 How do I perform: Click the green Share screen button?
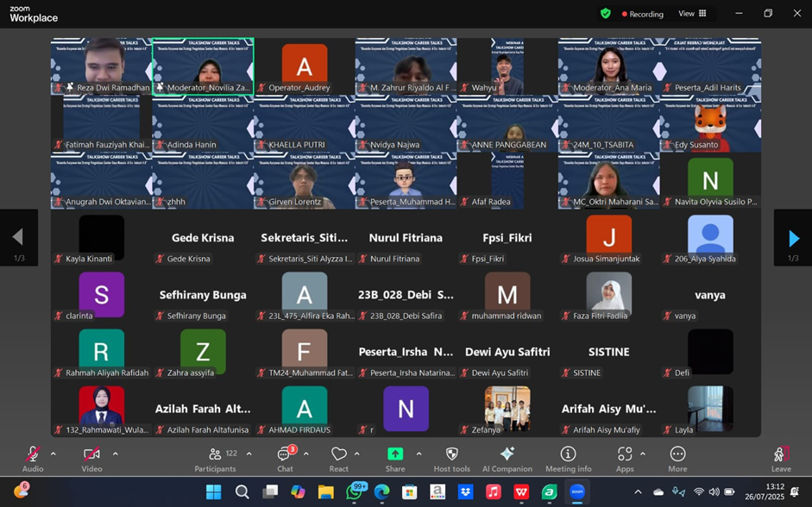394,457
